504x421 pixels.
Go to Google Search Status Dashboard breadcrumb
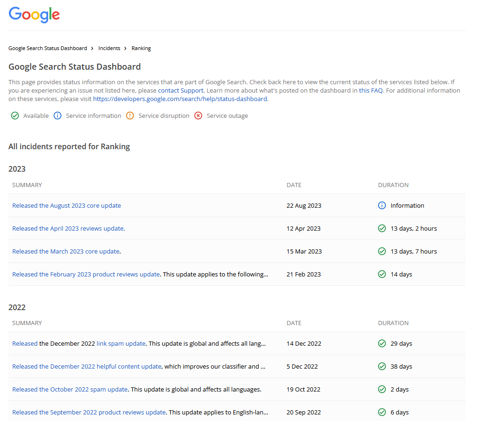point(48,48)
